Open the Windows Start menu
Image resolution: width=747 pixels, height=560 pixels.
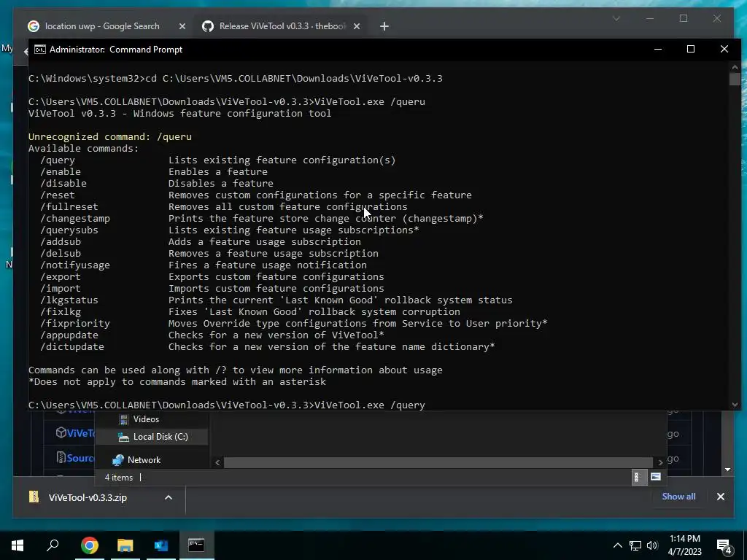pos(18,545)
